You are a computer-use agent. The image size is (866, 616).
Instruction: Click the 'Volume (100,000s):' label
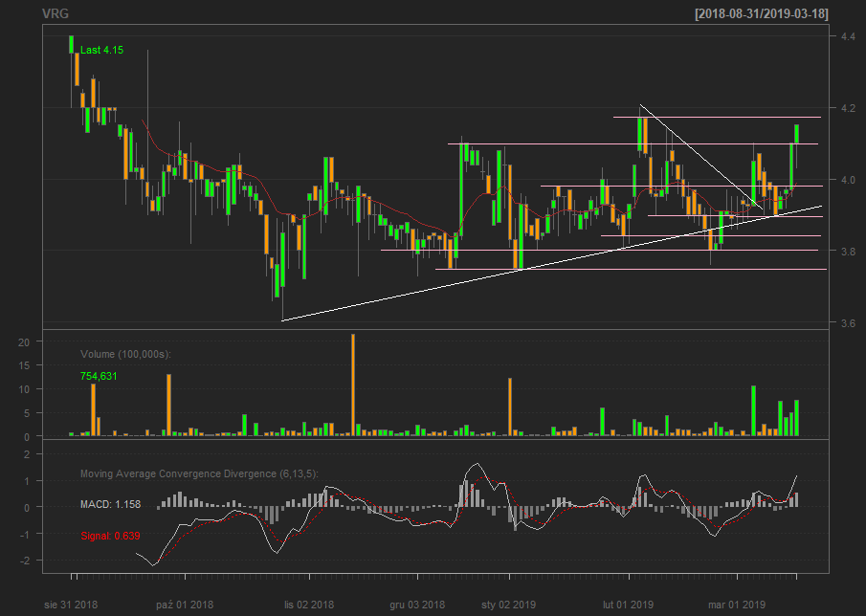pyautogui.click(x=126, y=354)
